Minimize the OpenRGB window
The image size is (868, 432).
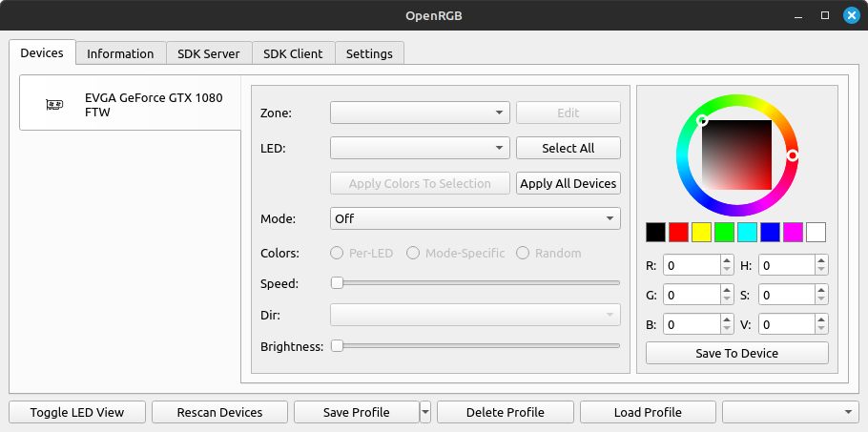tap(798, 15)
